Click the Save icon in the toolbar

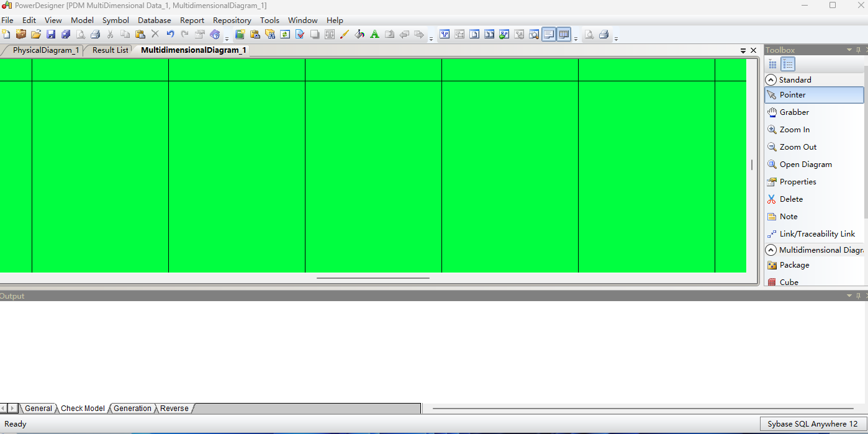pos(51,34)
